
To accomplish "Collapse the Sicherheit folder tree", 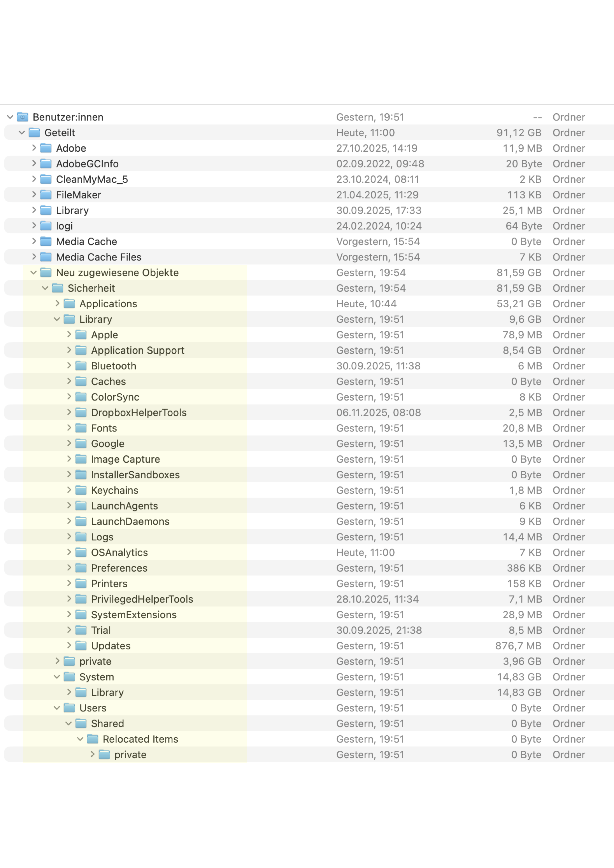I will pos(45,288).
